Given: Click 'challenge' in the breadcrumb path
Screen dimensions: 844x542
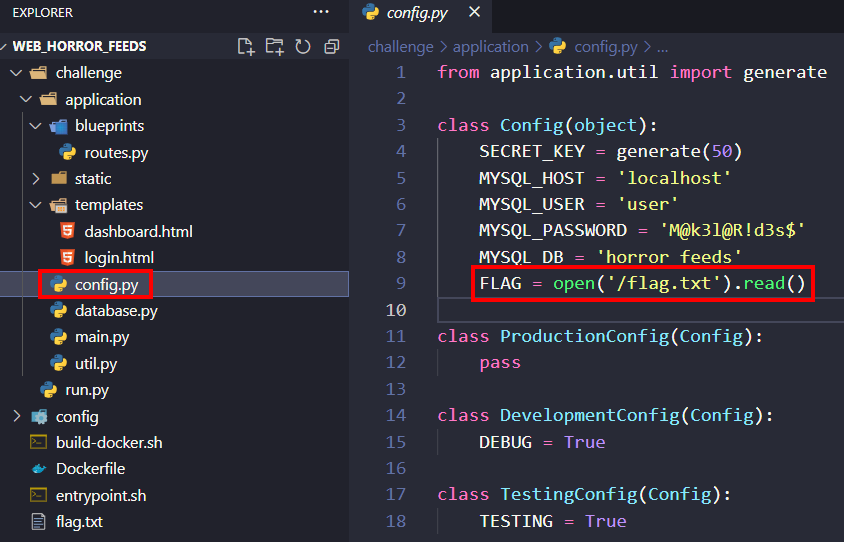Looking at the screenshot, I should (x=400, y=46).
